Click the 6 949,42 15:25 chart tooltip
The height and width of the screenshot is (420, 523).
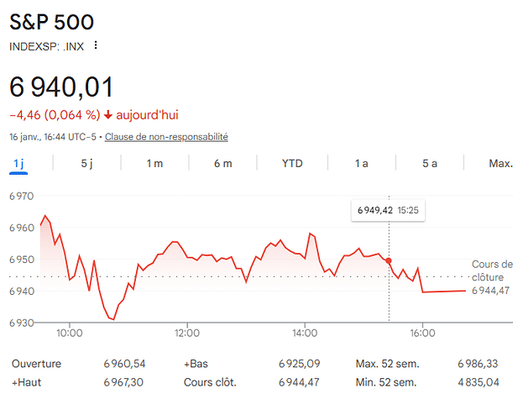pyautogui.click(x=388, y=211)
